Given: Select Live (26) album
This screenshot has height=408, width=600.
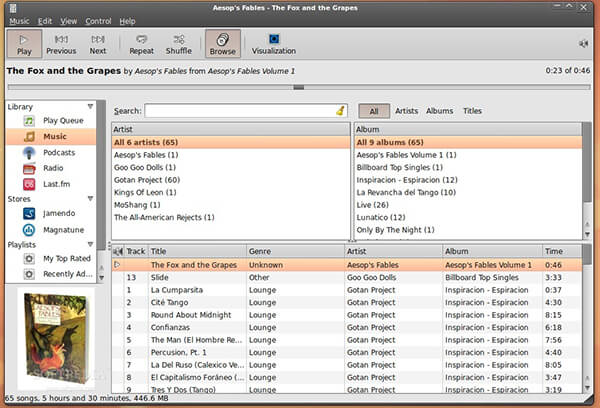Looking at the screenshot, I should click(x=468, y=205).
